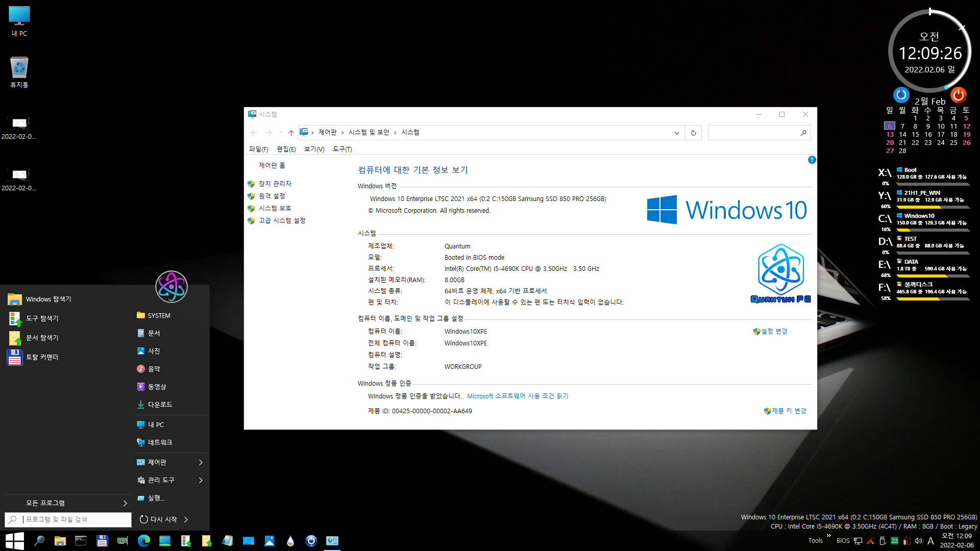Open the chevron after 시스템 및 보안 breadcrumb
The height and width of the screenshot is (551, 980).
[395, 133]
